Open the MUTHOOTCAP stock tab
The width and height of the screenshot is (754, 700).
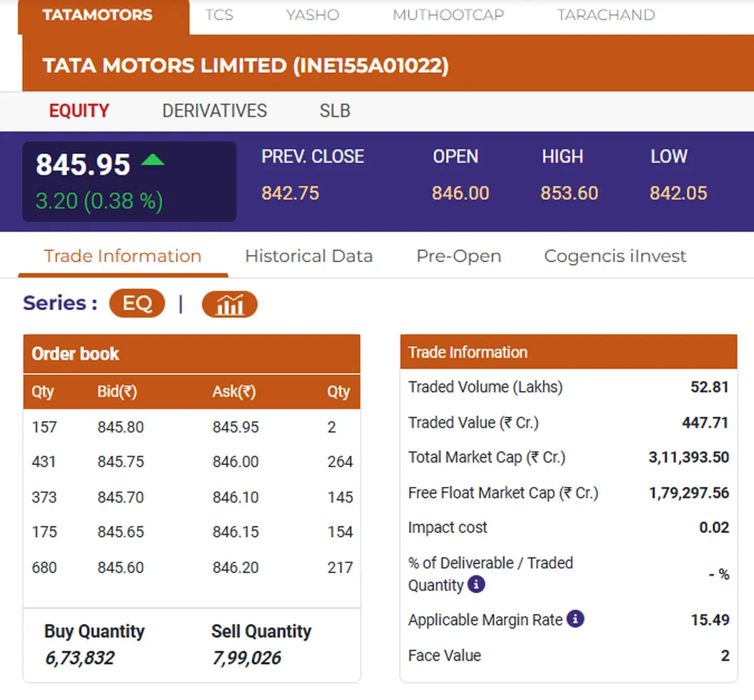[x=449, y=15]
